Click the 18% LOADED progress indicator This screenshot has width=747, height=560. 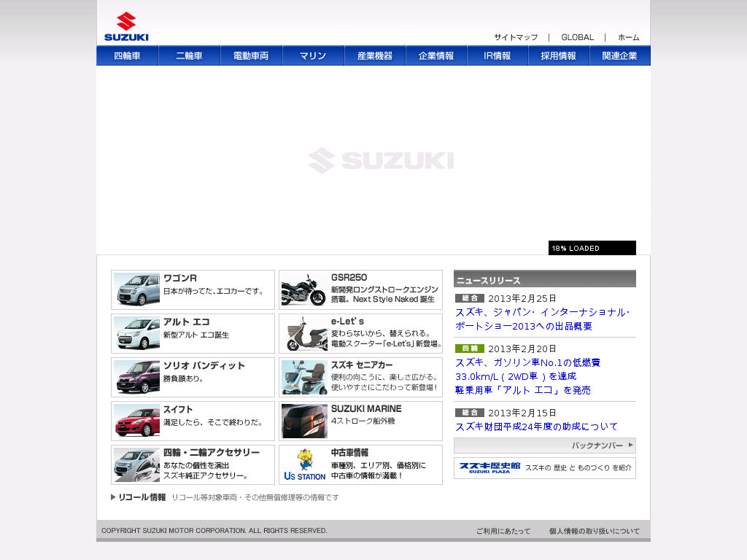coord(592,248)
